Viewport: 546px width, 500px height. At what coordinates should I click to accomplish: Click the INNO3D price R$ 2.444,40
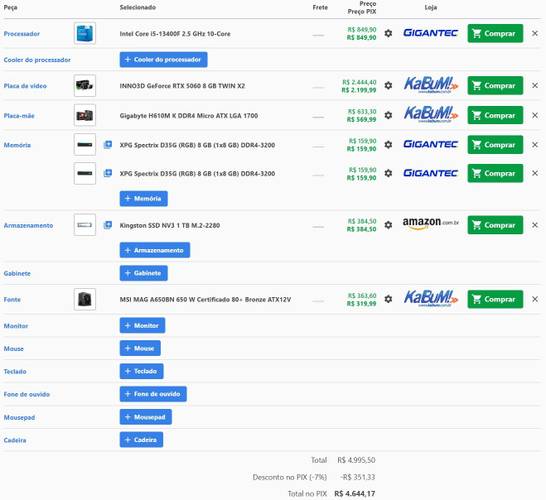[359, 82]
